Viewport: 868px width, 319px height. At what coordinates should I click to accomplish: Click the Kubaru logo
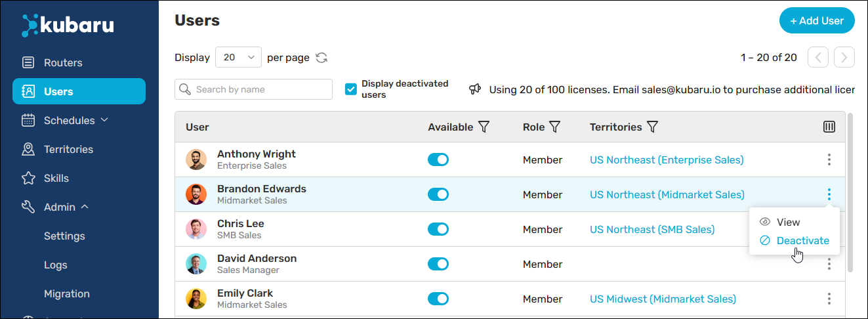pyautogui.click(x=68, y=25)
